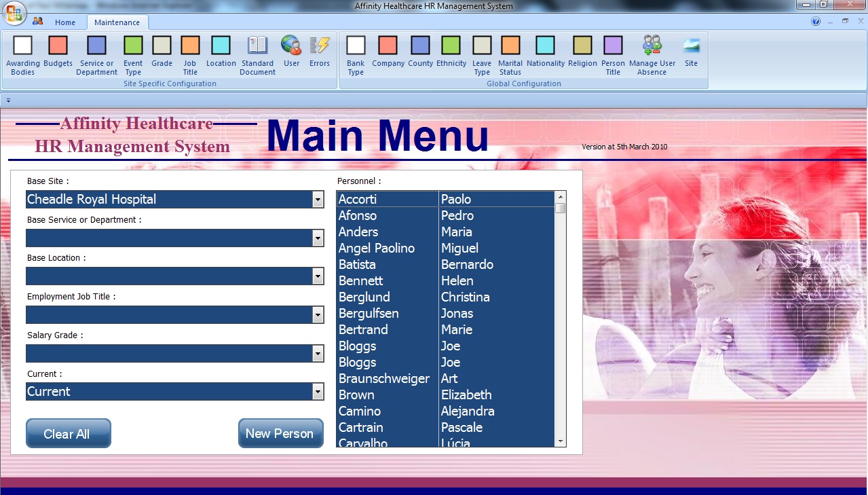Open the County ribbon item
Screen dimensions: 868x495
tap(421, 52)
